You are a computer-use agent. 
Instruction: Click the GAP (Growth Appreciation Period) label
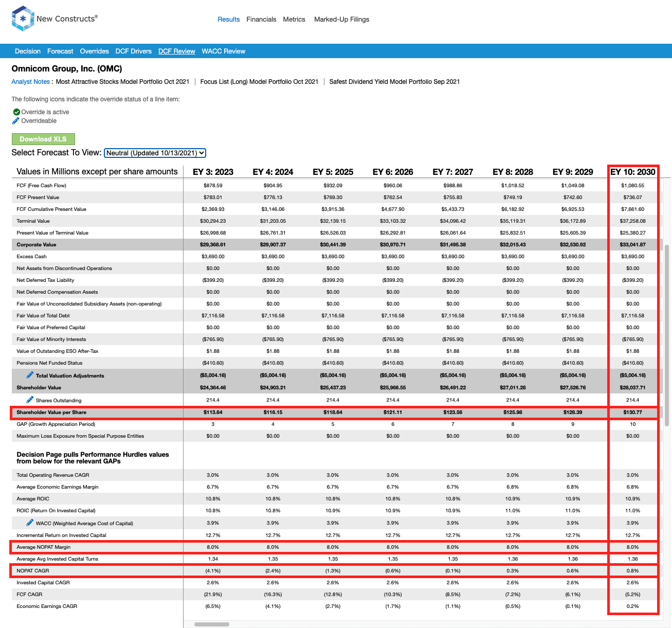click(56, 424)
